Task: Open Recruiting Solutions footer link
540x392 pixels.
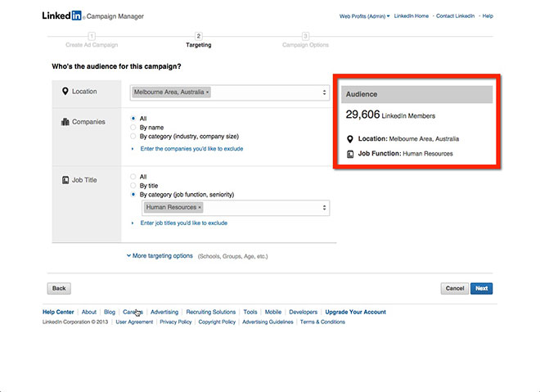Action: tap(211, 312)
